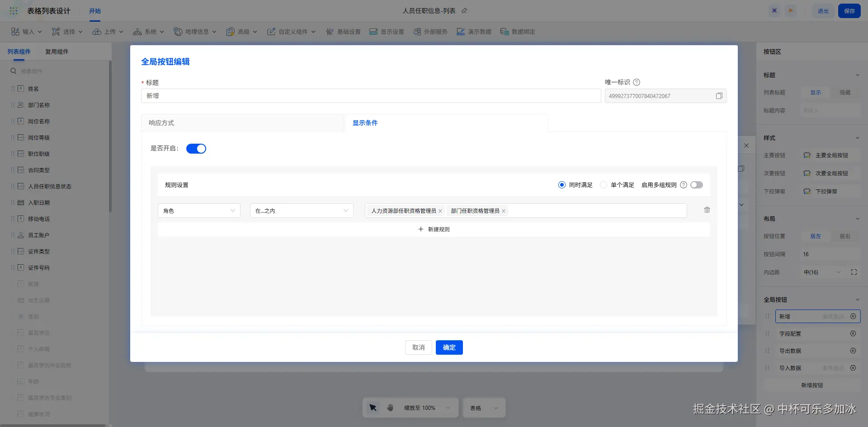The height and width of the screenshot is (427, 868).
Task: Open the app grid icon at top left
Action: [x=14, y=10]
